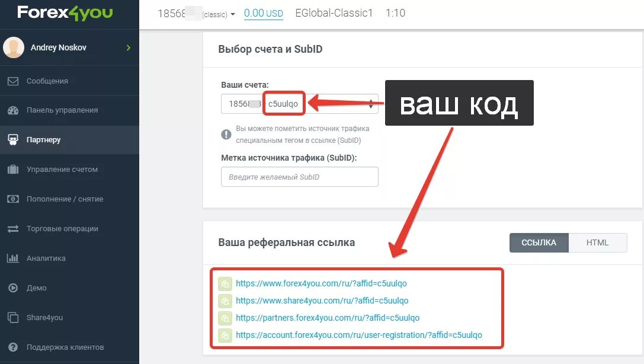Open the Демо sidebar item
The image size is (644, 364).
coord(69,288)
